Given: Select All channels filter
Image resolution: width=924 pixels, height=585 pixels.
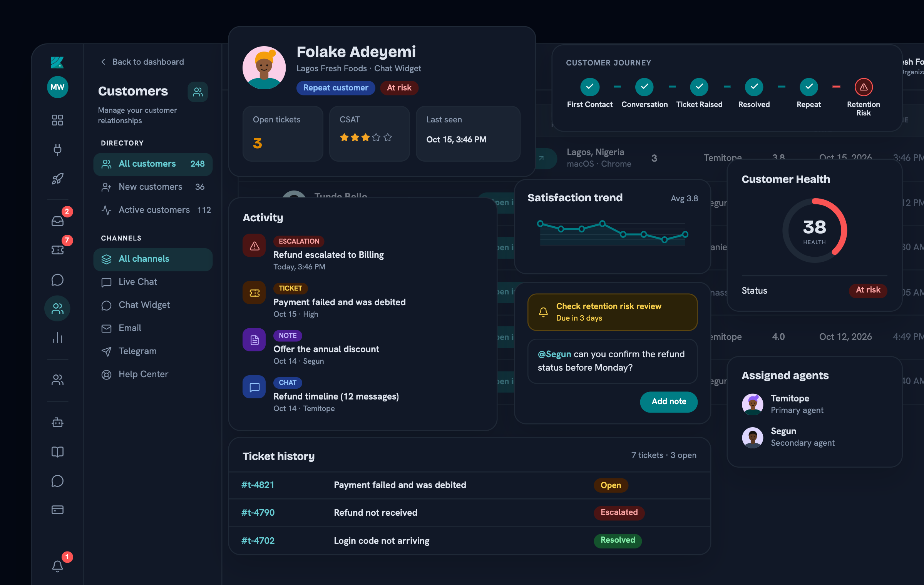Looking at the screenshot, I should click(x=153, y=259).
